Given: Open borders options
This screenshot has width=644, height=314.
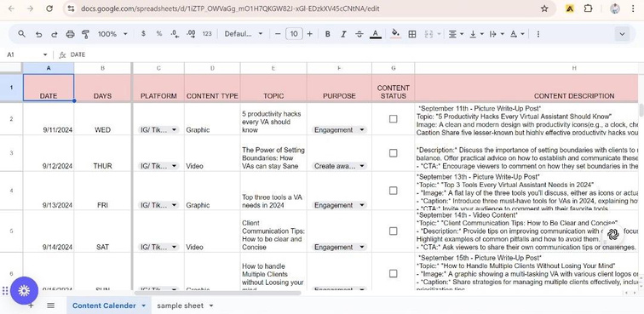Looking at the screenshot, I should [x=412, y=34].
